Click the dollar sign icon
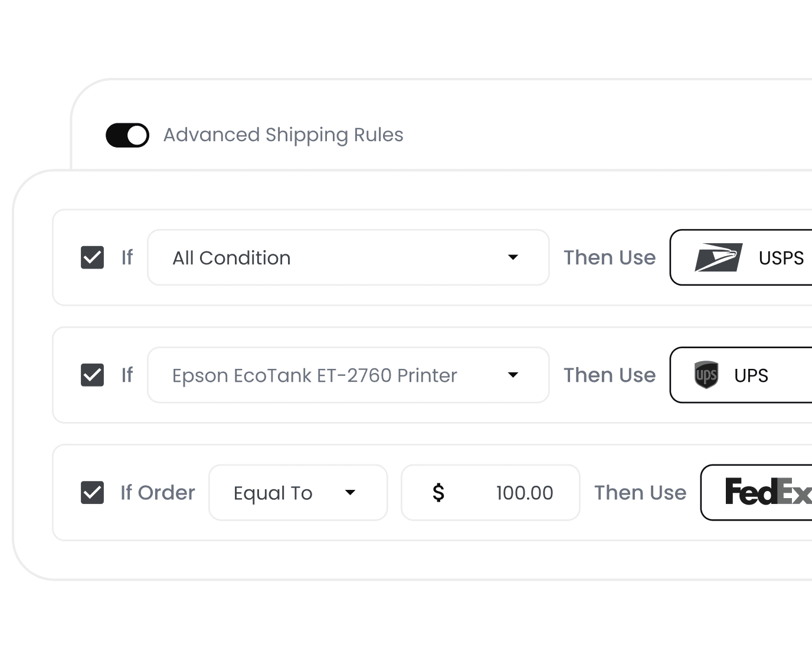Image resolution: width=812 pixels, height=661 pixels. [438, 492]
